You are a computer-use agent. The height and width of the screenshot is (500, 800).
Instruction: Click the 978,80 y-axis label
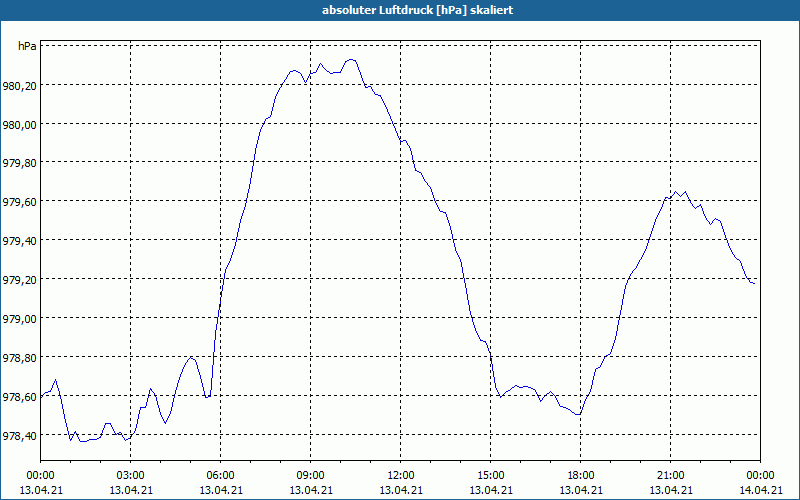click(19, 357)
